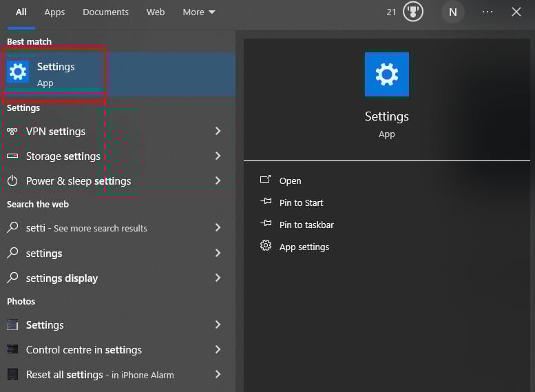Open the More filter dropdown

click(199, 12)
